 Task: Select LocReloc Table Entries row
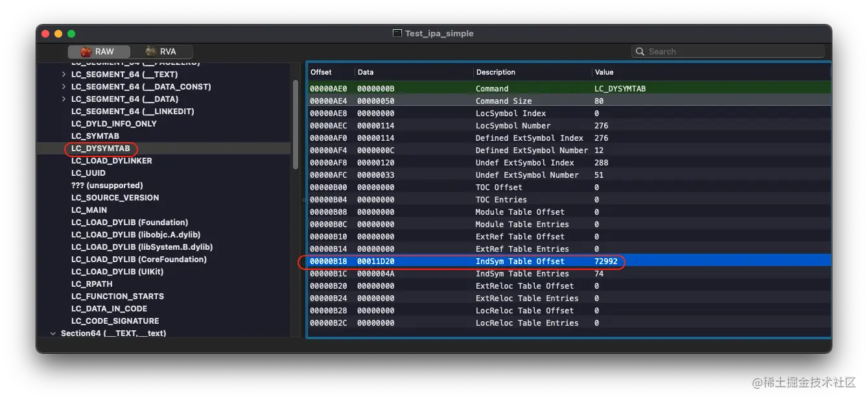(569, 322)
